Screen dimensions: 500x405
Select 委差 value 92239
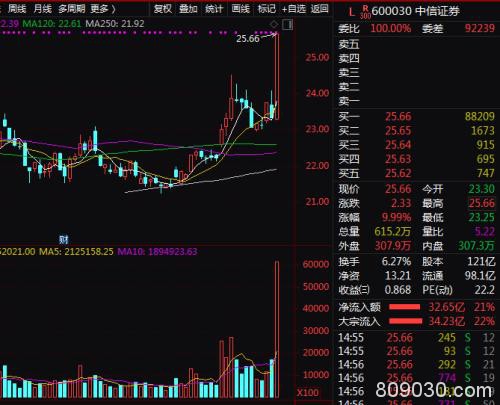click(x=480, y=28)
